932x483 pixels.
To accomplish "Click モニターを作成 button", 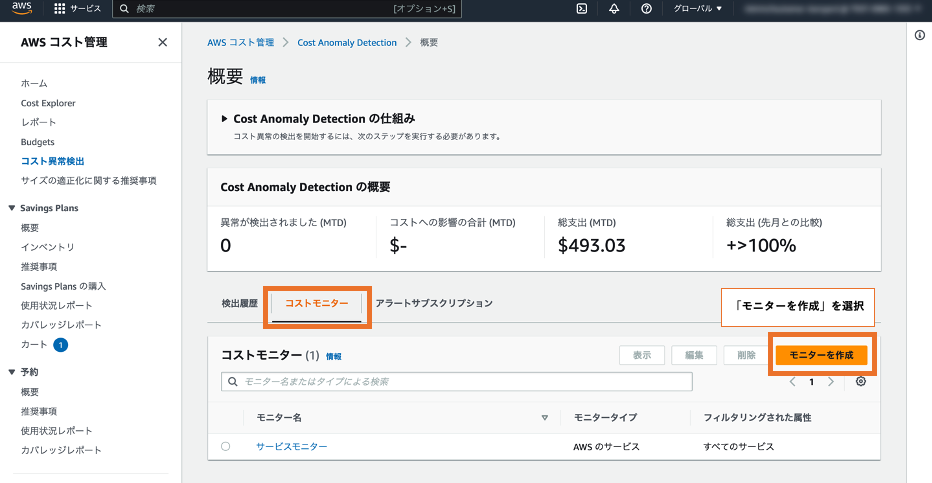I will click(x=821, y=355).
